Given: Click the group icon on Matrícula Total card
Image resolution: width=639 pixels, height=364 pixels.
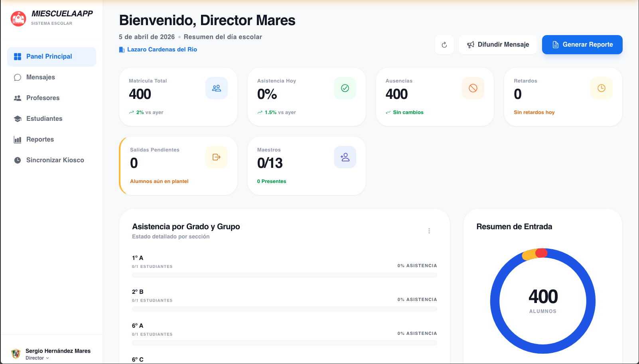Looking at the screenshot, I should pos(217,88).
